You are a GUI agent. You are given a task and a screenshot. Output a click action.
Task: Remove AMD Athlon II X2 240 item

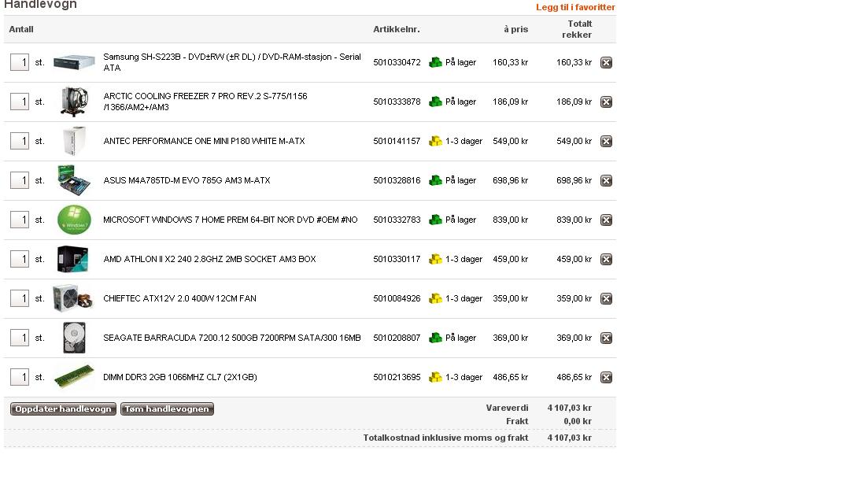click(606, 259)
